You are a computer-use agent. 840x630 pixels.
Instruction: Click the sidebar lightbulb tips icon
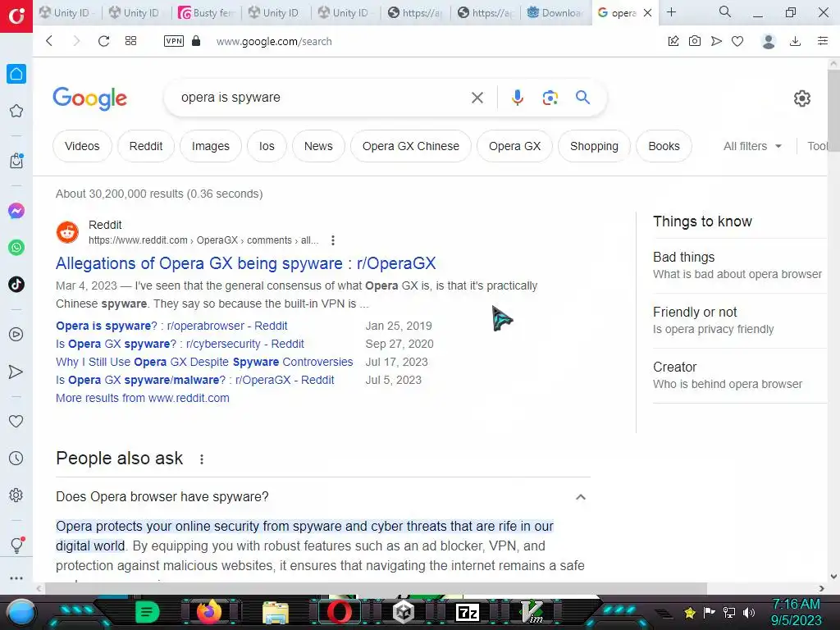[x=16, y=545]
